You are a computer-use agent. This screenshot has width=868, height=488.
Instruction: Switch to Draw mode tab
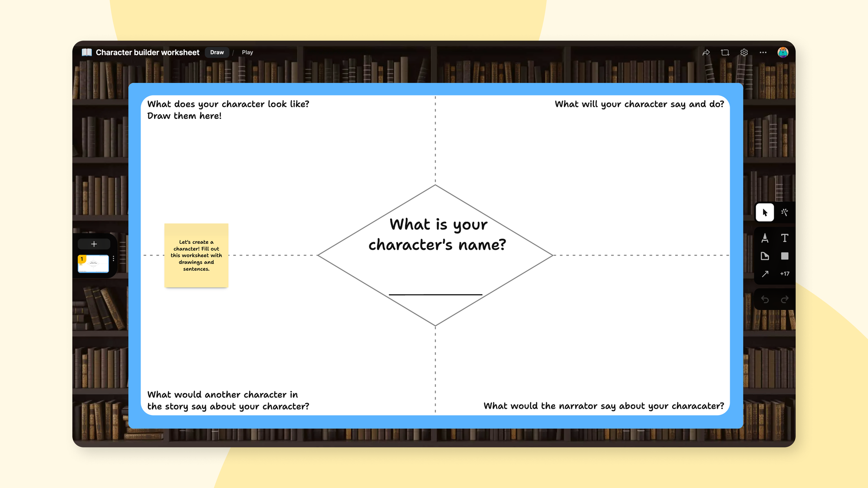[x=217, y=52]
